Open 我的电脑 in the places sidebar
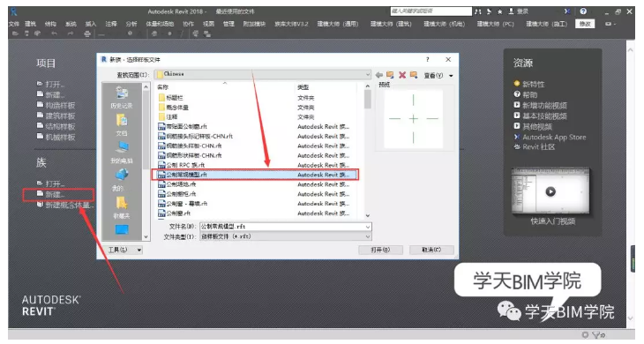Viewport: 644px width, 344px height. click(x=122, y=153)
